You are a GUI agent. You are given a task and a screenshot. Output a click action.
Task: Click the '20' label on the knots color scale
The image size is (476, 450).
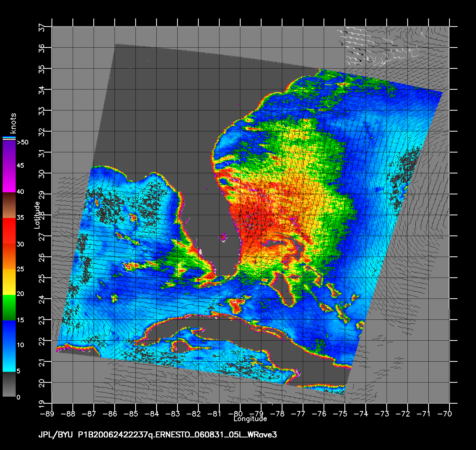(x=20, y=294)
